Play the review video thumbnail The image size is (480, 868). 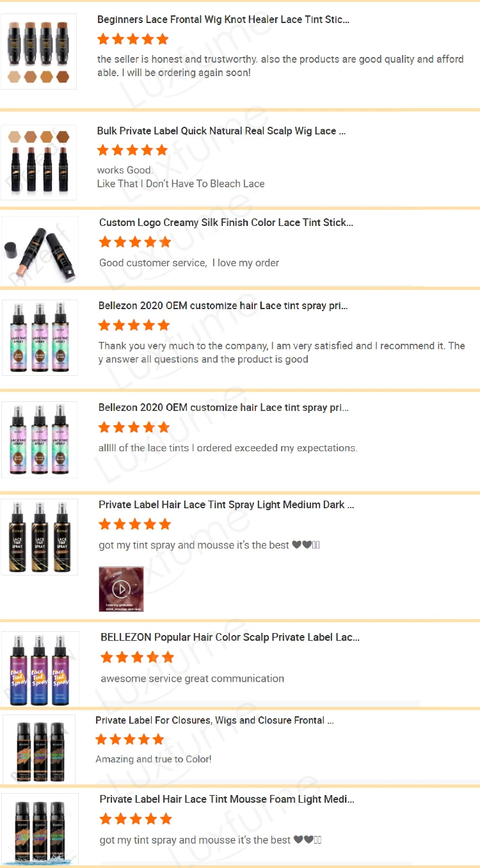click(x=121, y=589)
